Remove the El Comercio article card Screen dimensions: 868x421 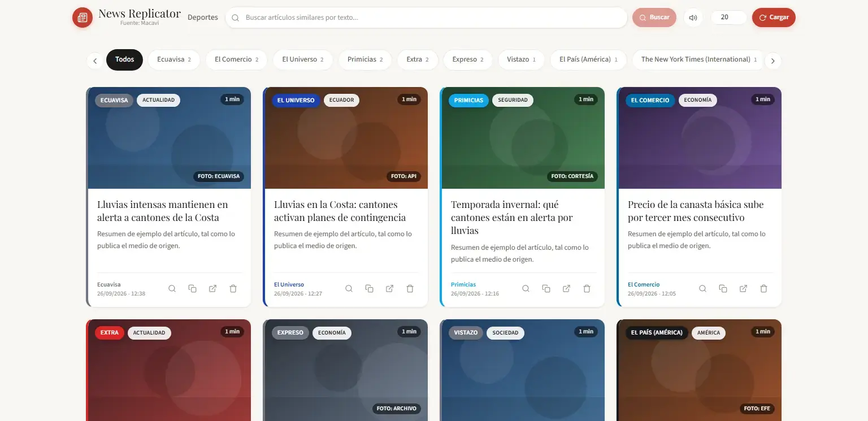(764, 289)
